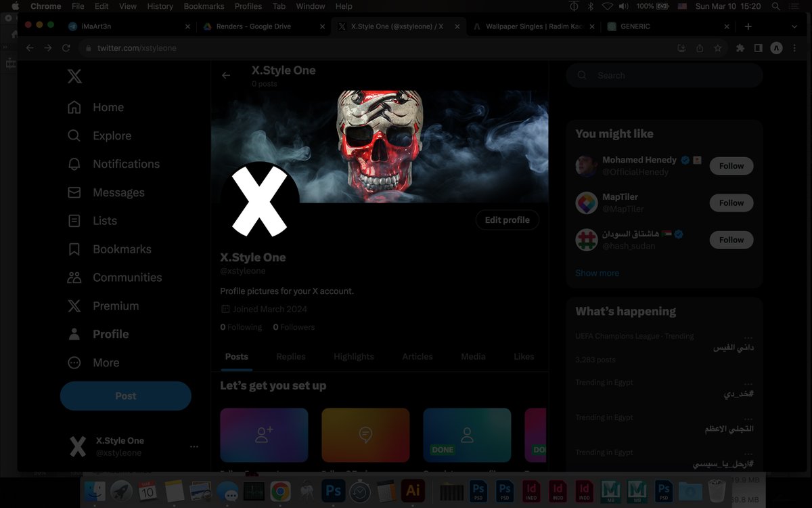Image resolution: width=812 pixels, height=508 pixels.
Task: Open Mohamed Henedy's profile avatar
Action: pyautogui.click(x=587, y=166)
